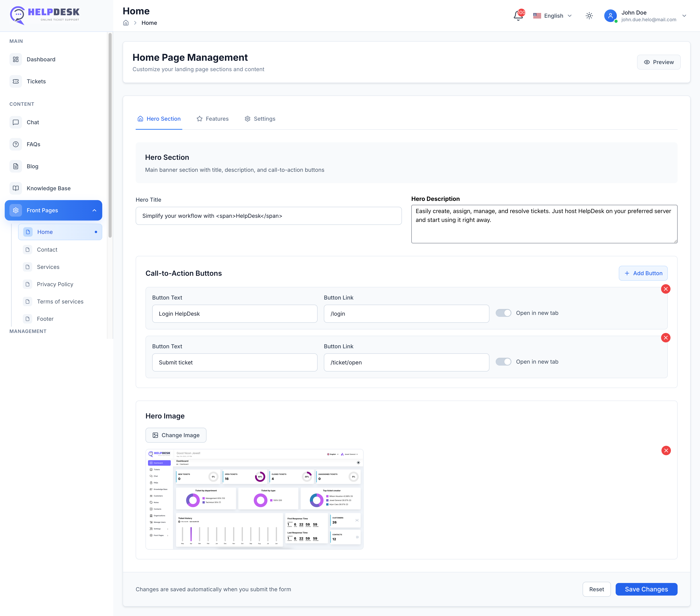Switch to the Features tab
Image resolution: width=700 pixels, height=616 pixels.
click(213, 119)
